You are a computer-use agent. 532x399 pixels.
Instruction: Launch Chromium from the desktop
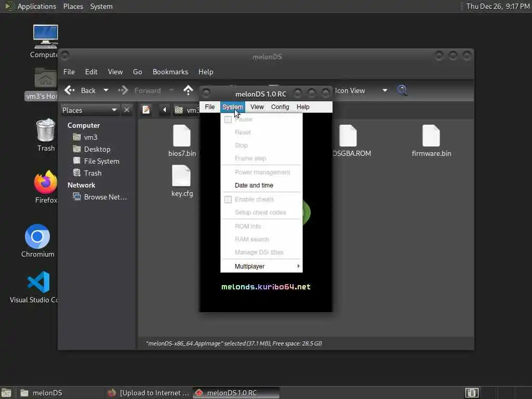click(37, 236)
